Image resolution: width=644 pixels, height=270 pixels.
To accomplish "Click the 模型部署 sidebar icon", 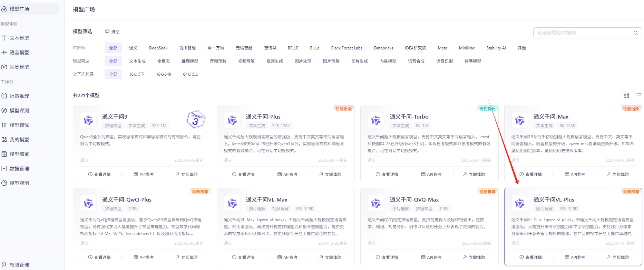I will (x=4, y=154).
